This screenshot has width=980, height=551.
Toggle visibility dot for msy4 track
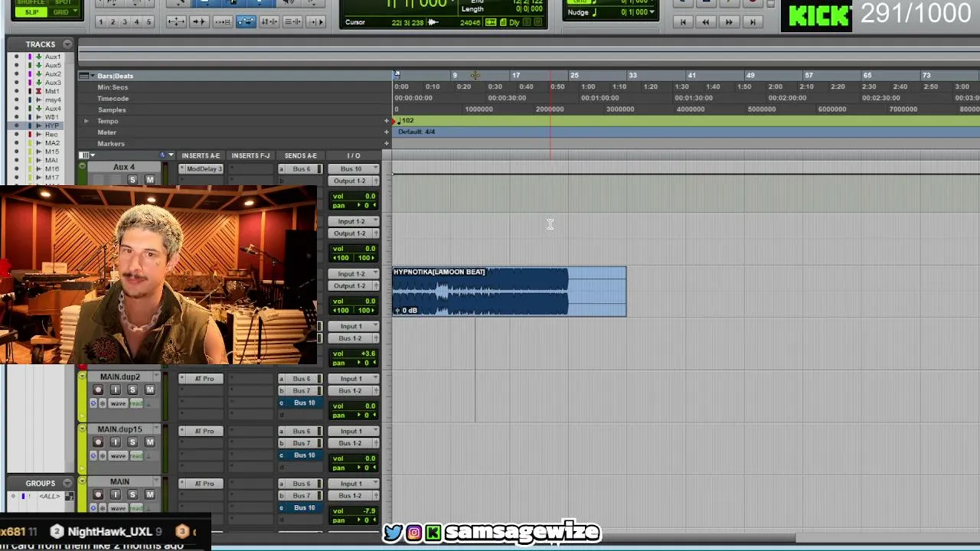tap(17, 99)
